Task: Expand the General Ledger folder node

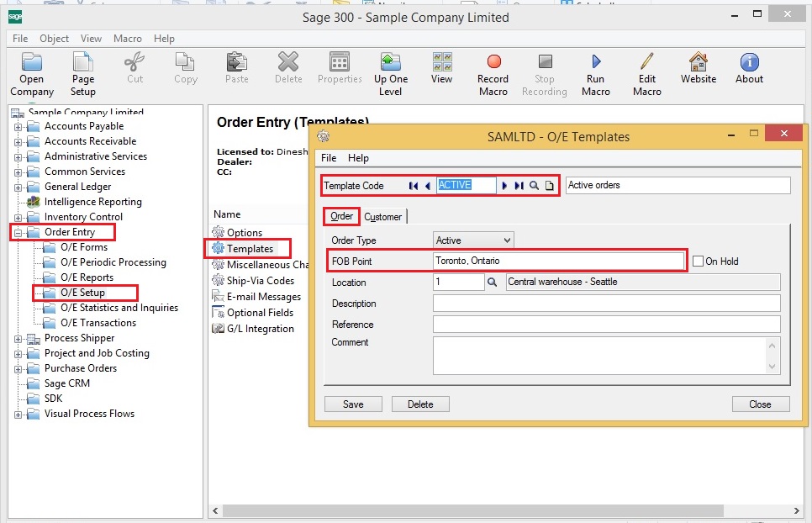Action: pos(18,188)
